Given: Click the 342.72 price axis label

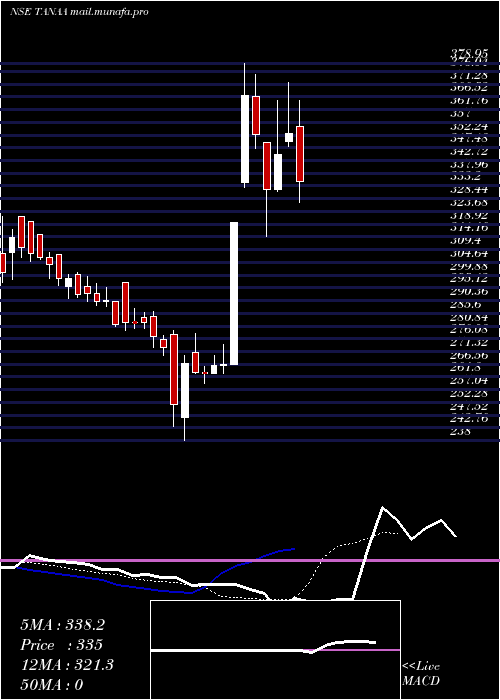Looking at the screenshot, I should [x=469, y=152].
